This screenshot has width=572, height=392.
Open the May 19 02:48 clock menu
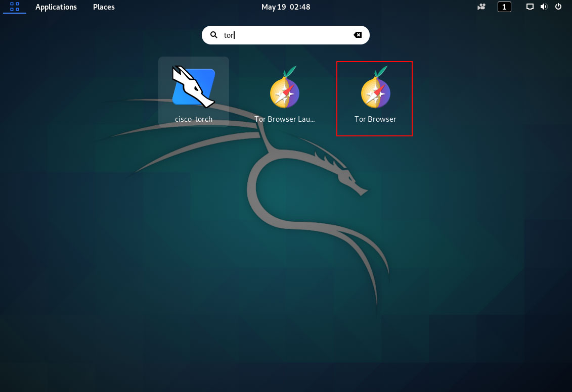click(286, 7)
